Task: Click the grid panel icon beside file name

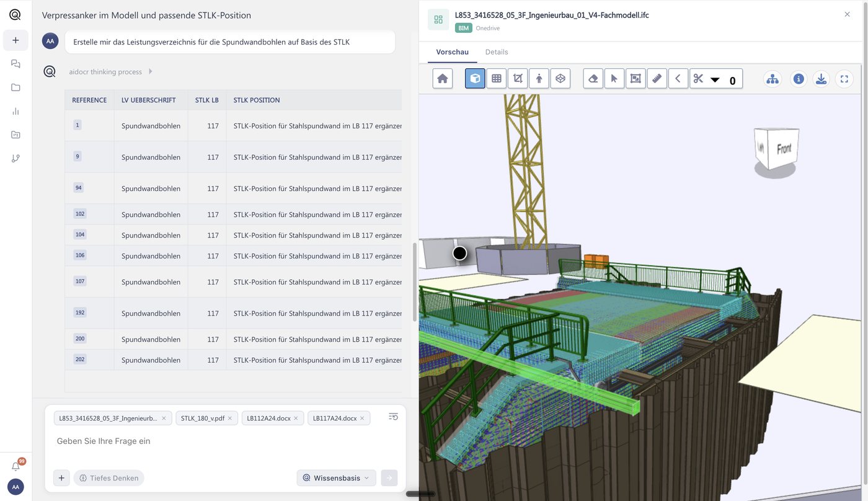Action: tap(438, 19)
